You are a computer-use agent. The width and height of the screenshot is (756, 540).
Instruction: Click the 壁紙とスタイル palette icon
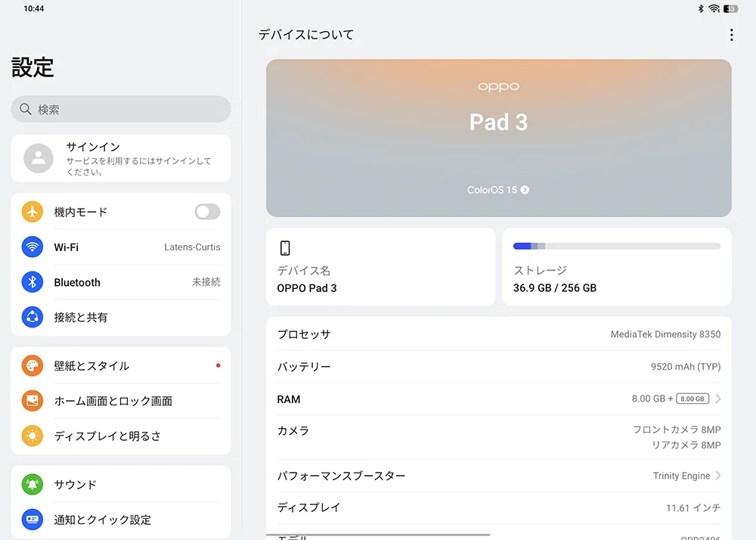[33, 365]
